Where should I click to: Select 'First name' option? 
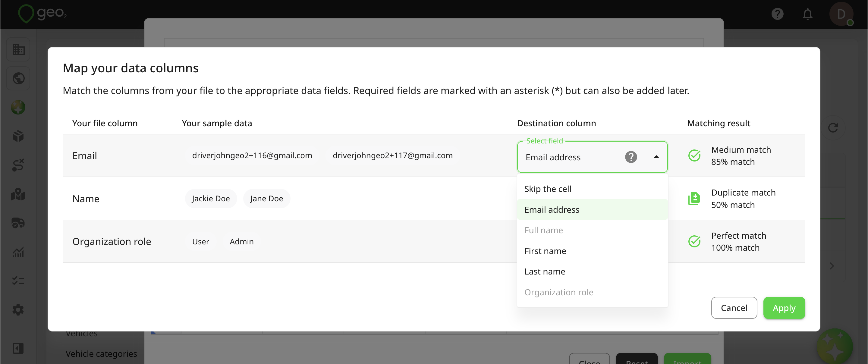tap(592, 251)
